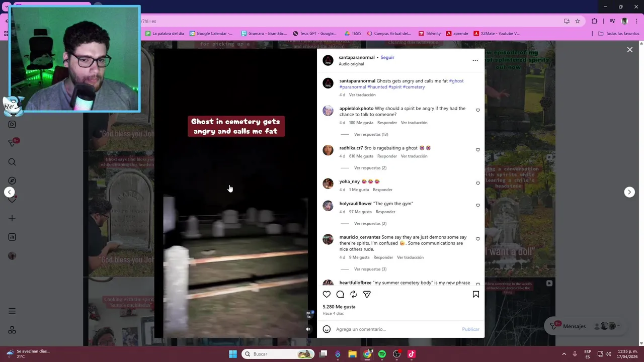This screenshot has height=362, width=644.
Task: Open comments via speech bubble icon
Action: (x=340, y=295)
